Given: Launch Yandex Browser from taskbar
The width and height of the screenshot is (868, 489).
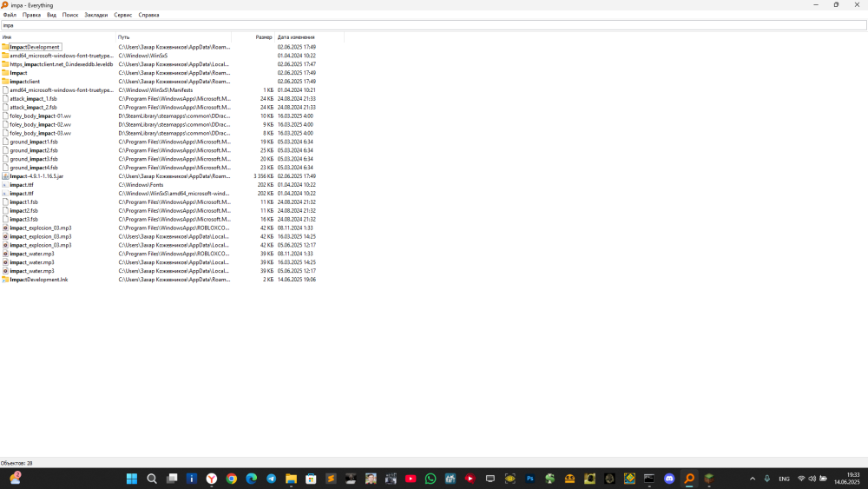Looking at the screenshot, I should pyautogui.click(x=212, y=479).
